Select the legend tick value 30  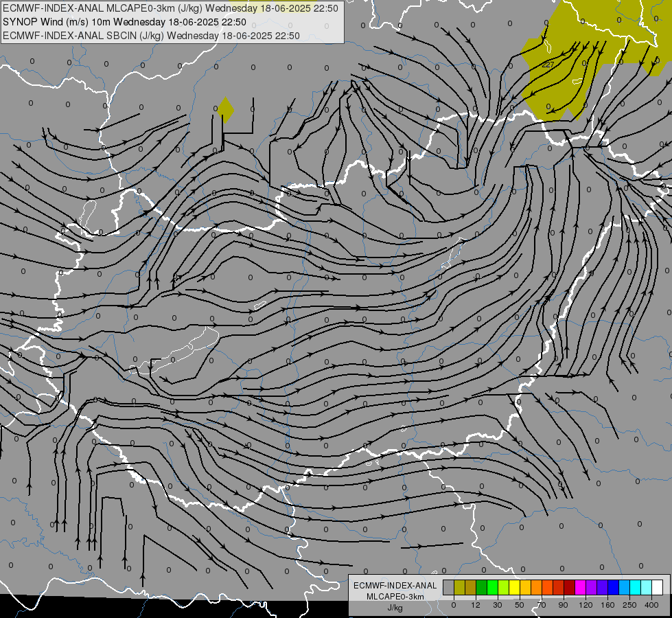(x=498, y=605)
